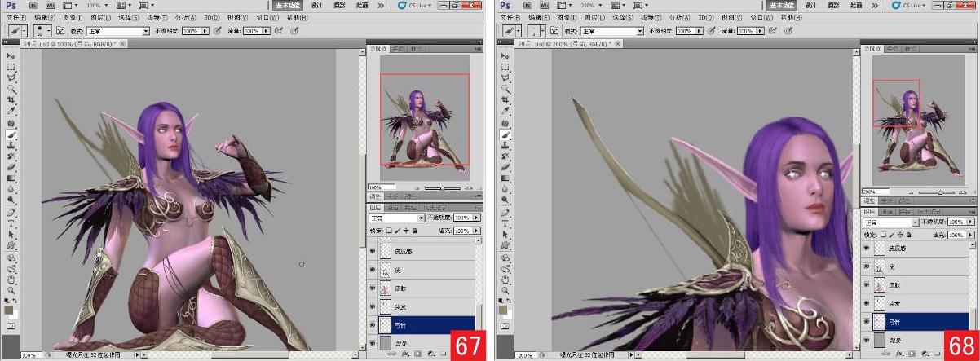Select the Hand tool in left window toolbox
This screenshot has height=361, width=980.
point(11,278)
